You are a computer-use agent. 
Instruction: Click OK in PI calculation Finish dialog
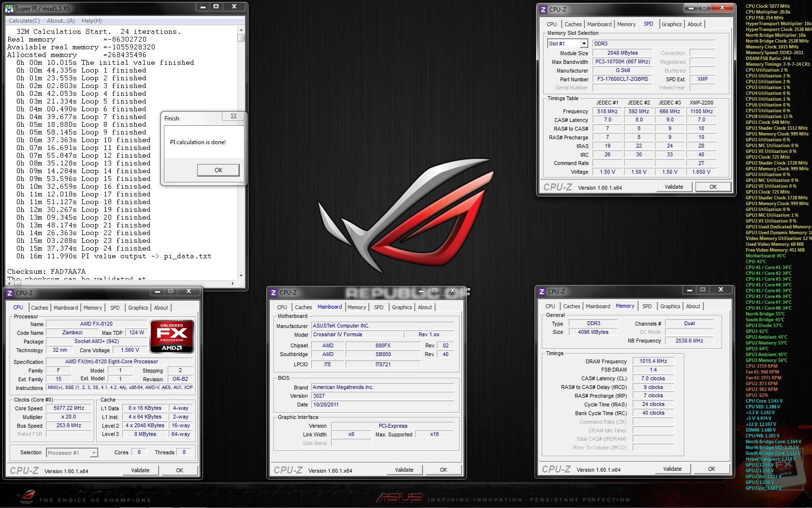(x=218, y=170)
